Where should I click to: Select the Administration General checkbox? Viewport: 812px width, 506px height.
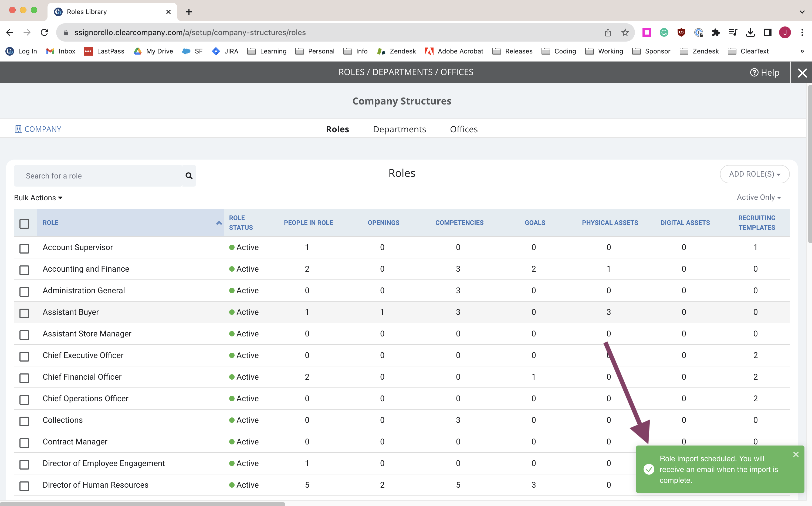point(24,292)
